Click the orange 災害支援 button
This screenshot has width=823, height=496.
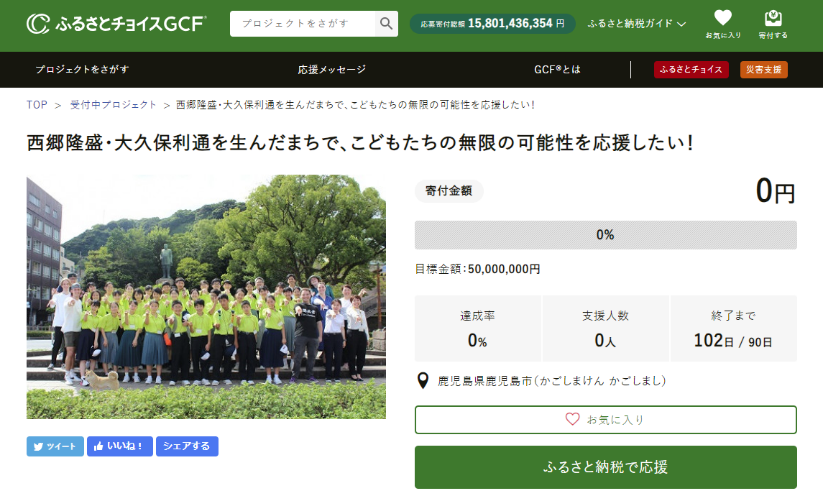[763, 70]
